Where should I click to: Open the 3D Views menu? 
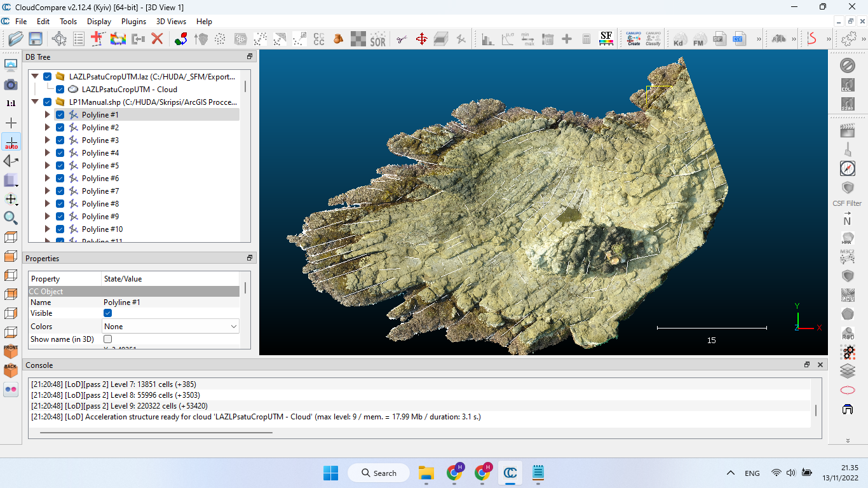(x=171, y=21)
